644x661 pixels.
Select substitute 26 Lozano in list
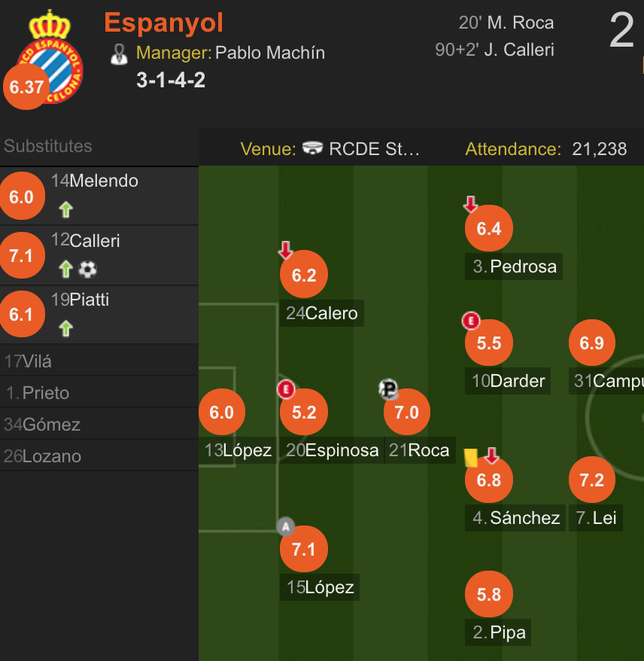99,456
